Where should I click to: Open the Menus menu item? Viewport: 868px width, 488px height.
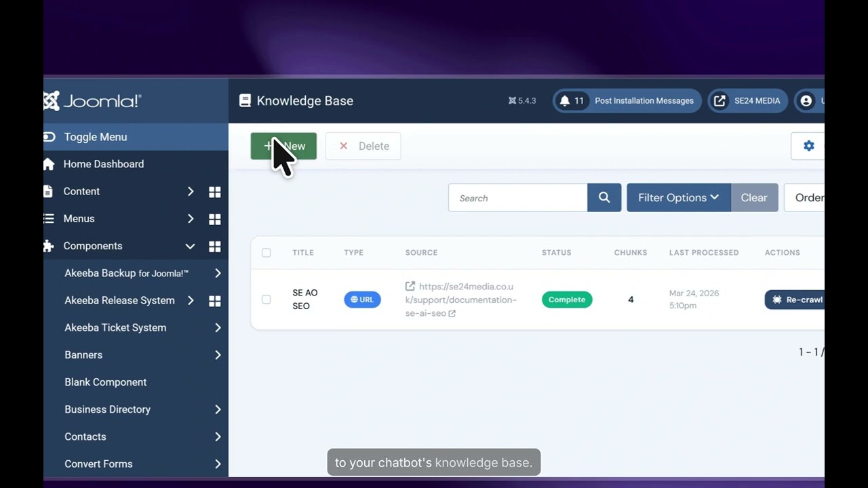tap(79, 218)
